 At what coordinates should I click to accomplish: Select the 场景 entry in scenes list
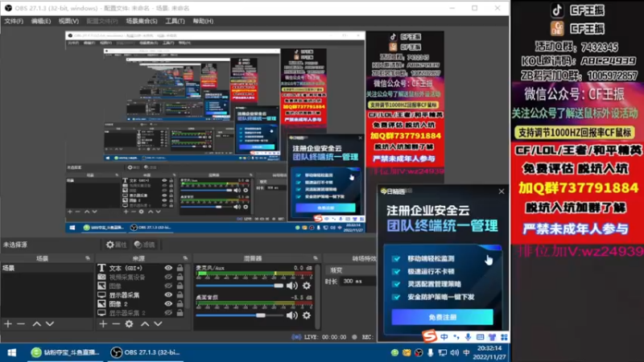point(47,268)
